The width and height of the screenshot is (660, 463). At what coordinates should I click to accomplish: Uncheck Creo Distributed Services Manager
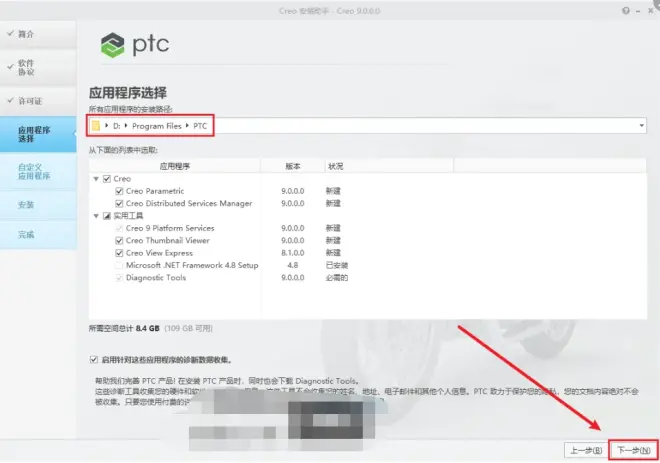tap(119, 203)
